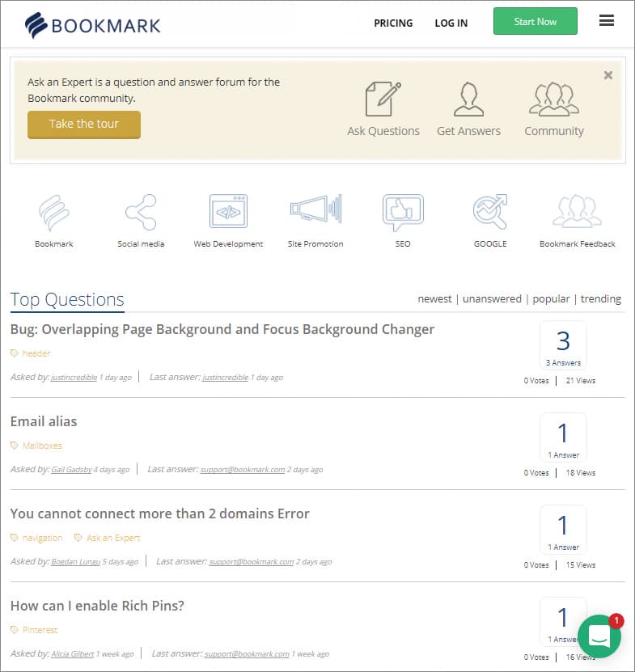Screen dimensions: 635x672
Task: Click the tag icon beside Pinterest
Action: pyautogui.click(x=14, y=630)
